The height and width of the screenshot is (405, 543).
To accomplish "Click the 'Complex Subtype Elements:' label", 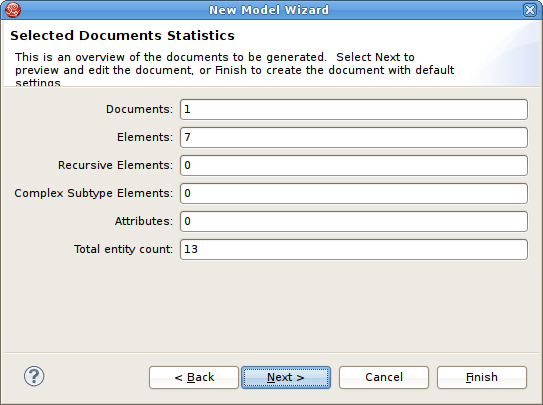I will point(94,194).
